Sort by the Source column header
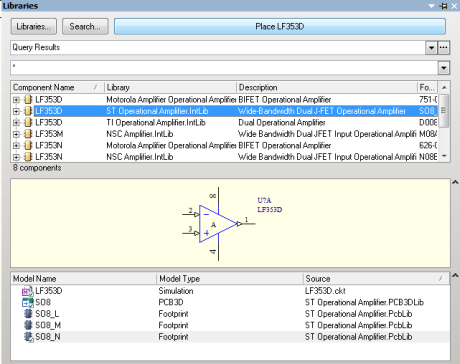This screenshot has width=460, height=364. click(x=376, y=279)
